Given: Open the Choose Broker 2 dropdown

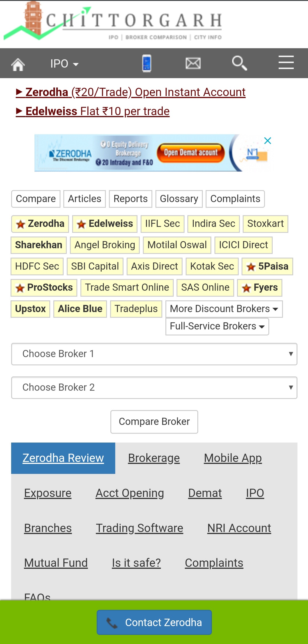Looking at the screenshot, I should coord(154,388).
